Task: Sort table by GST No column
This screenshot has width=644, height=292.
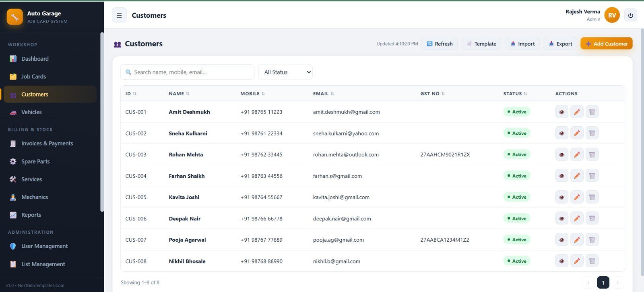Action: click(x=433, y=94)
